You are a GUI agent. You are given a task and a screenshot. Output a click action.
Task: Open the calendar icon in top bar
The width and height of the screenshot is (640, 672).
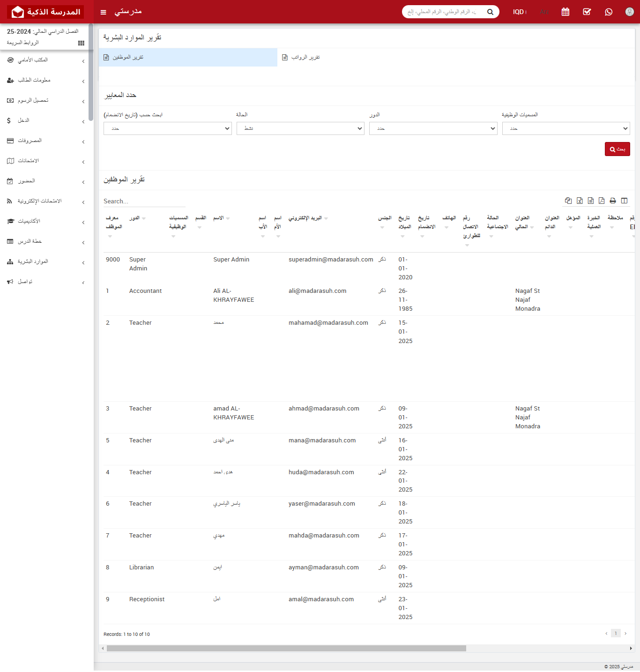pyautogui.click(x=566, y=12)
